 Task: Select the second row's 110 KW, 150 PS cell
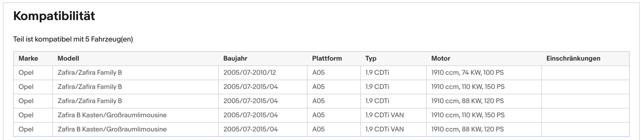pyautogui.click(x=484, y=87)
